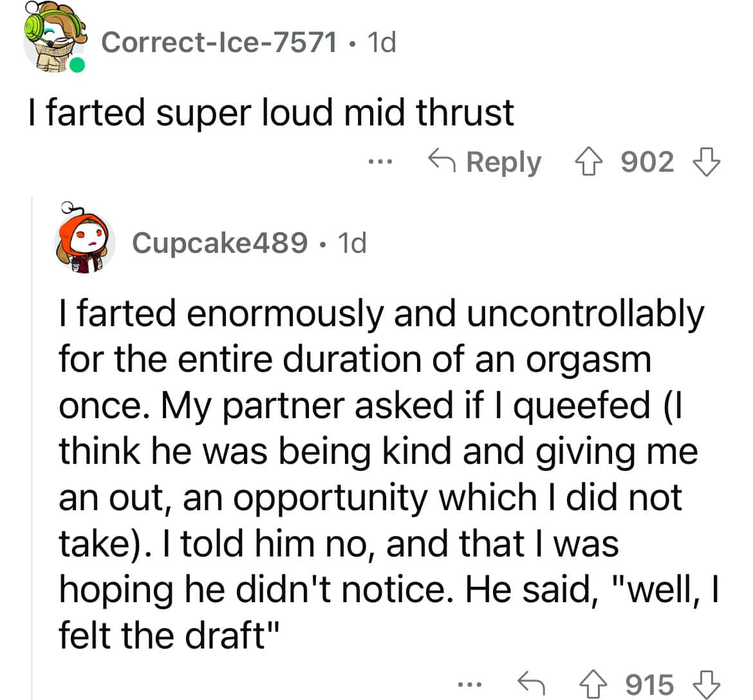Open more options for Correct-Ice-7571's comment

tap(381, 161)
